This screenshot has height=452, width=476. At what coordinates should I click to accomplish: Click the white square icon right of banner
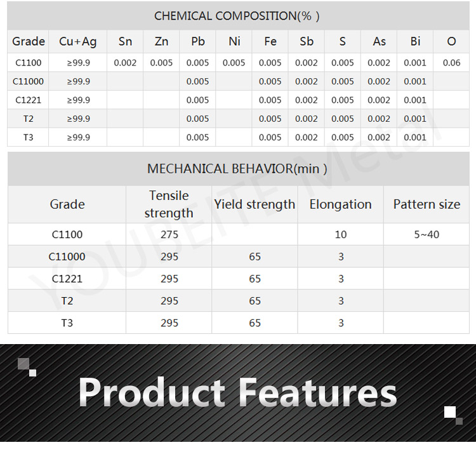(450, 413)
